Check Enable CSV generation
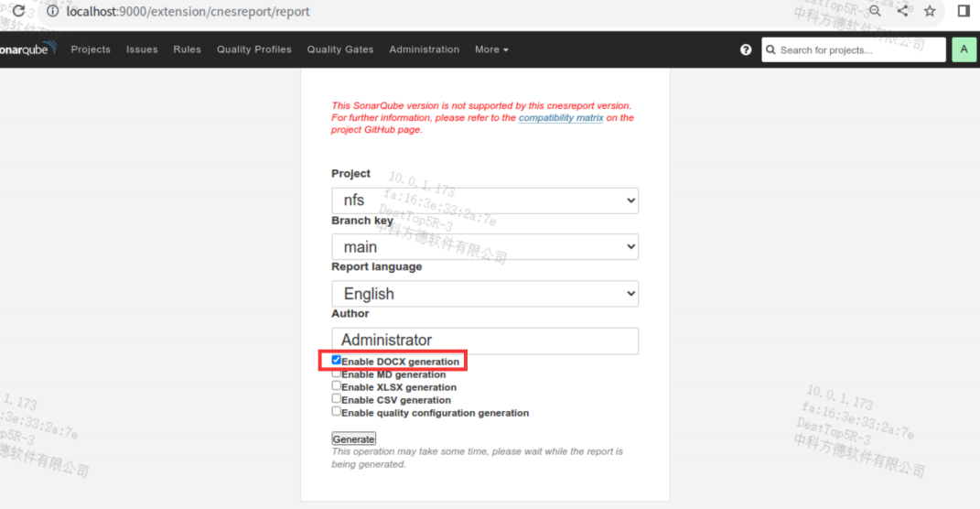The width and height of the screenshot is (980, 509). click(x=336, y=398)
